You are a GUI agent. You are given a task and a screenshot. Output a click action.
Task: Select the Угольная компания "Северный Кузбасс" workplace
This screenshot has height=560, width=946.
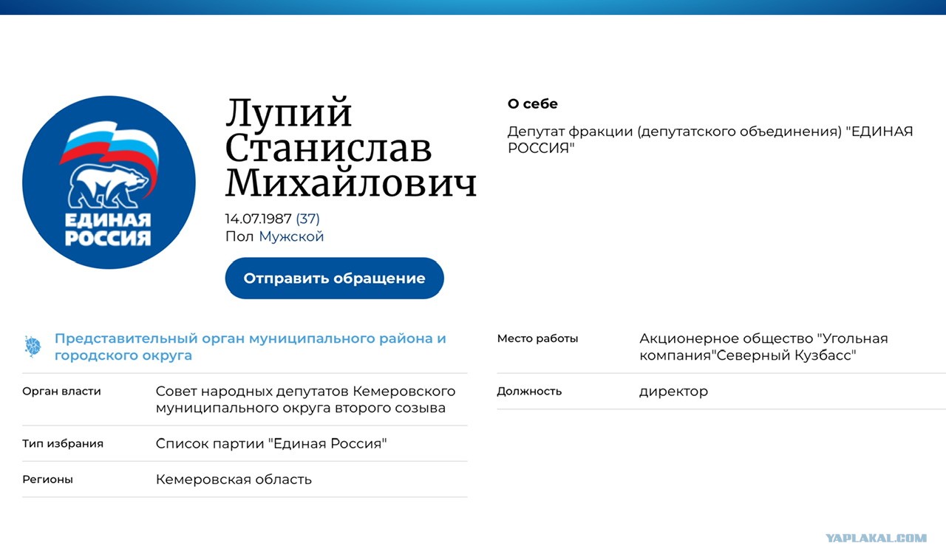point(763,347)
